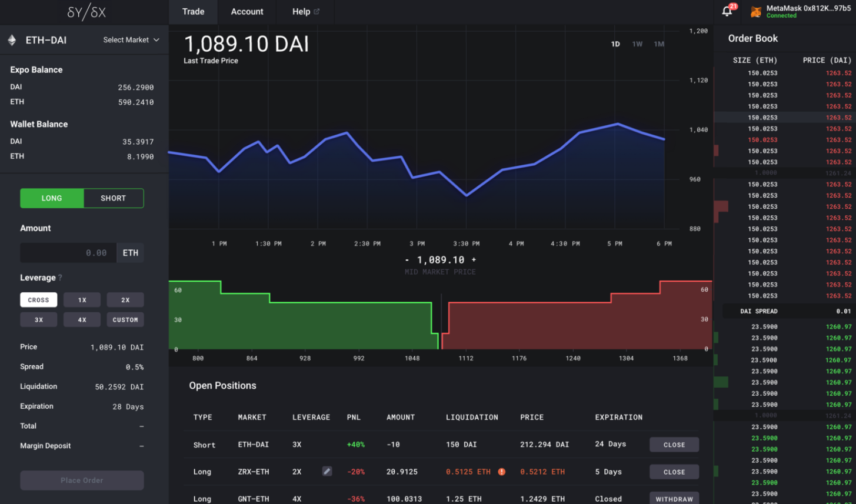
Task: Enable the LONG position mode
Action: tap(52, 198)
